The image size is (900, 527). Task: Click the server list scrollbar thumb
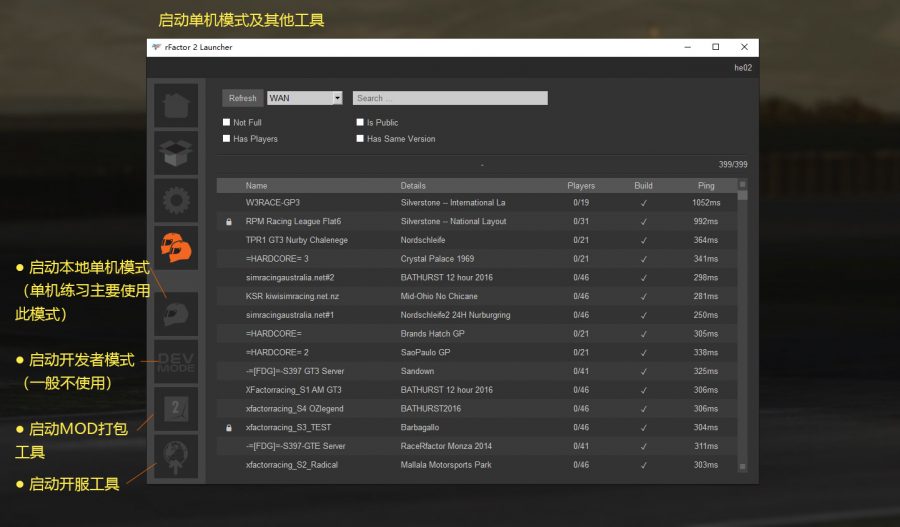click(743, 195)
